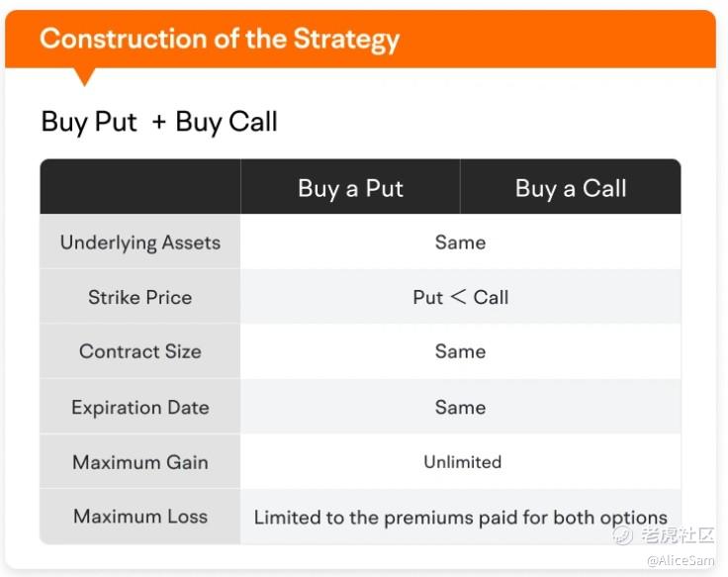Screen dimensions: 728x577
Task: Select the Underlying Assets row label
Action: click(x=140, y=242)
